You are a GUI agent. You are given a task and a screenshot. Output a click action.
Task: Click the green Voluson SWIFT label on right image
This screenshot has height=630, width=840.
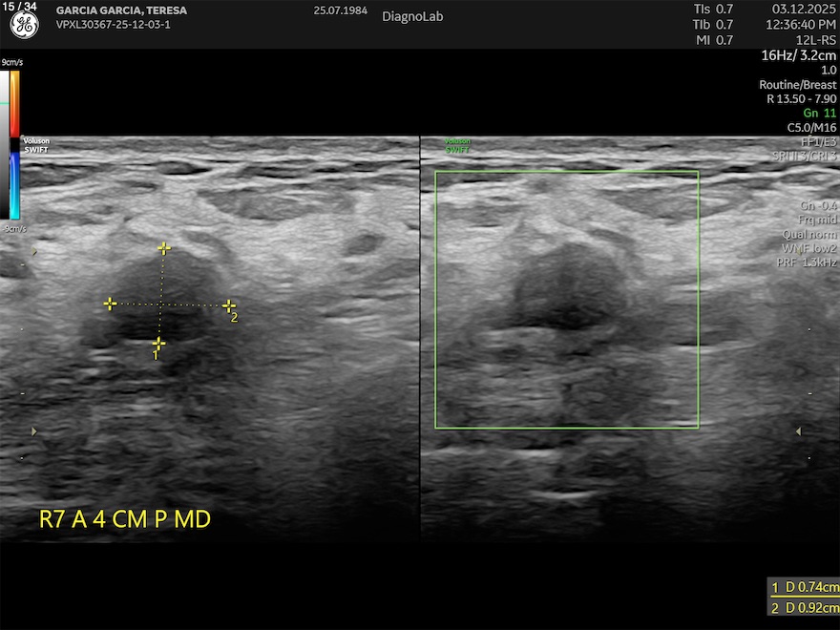(457, 145)
